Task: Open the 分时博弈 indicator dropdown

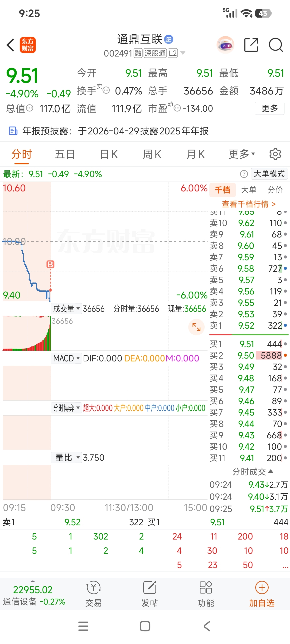Action: (x=66, y=408)
